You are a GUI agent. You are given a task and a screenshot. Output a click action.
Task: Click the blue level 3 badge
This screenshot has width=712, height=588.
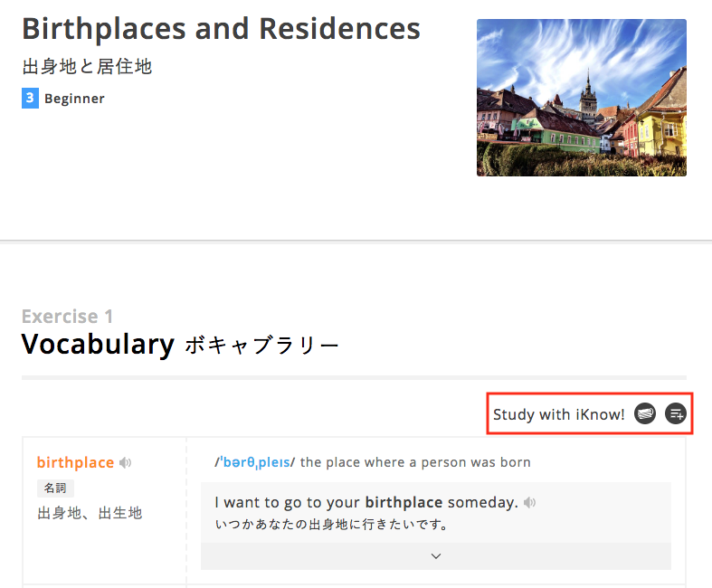click(30, 98)
